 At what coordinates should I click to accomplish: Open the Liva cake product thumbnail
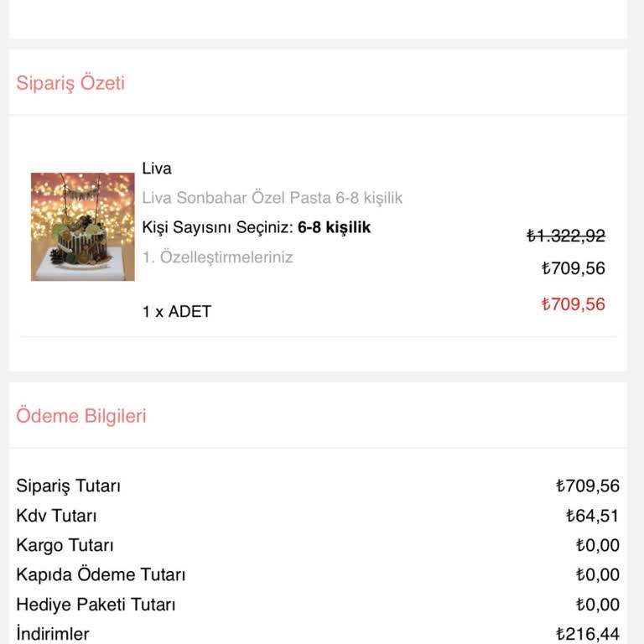82,226
